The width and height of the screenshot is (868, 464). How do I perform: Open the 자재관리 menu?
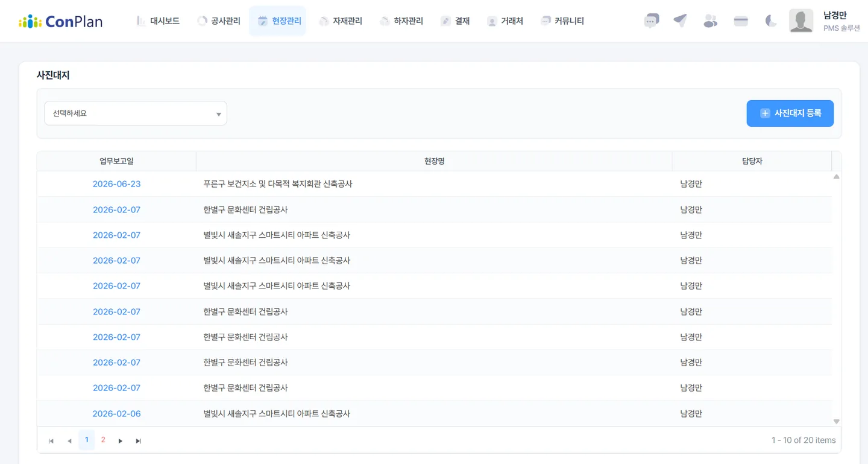(x=341, y=21)
